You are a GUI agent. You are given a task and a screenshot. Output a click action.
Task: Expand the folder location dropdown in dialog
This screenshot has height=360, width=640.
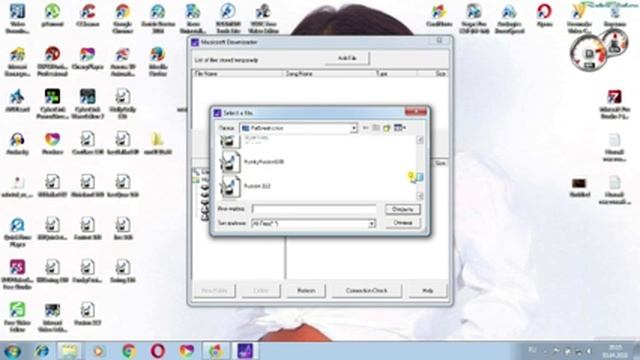353,128
